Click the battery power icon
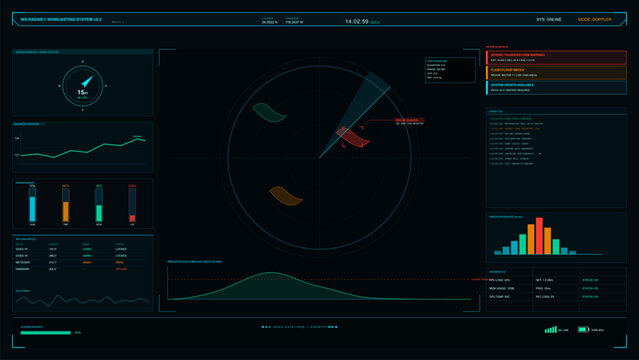This screenshot has width=639, height=360. (x=583, y=329)
